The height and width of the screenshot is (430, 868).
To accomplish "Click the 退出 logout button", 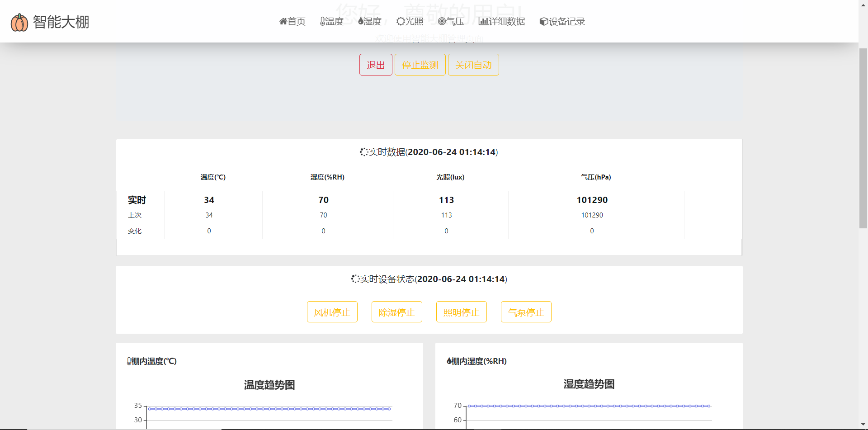I will (376, 65).
